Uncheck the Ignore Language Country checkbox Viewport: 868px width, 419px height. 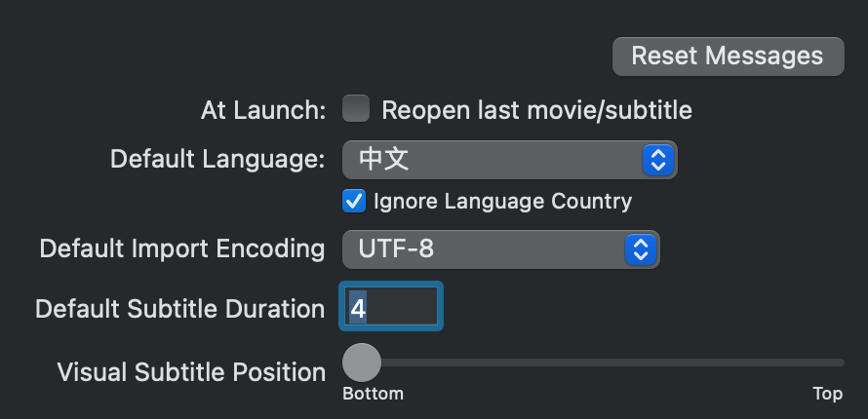(x=353, y=202)
